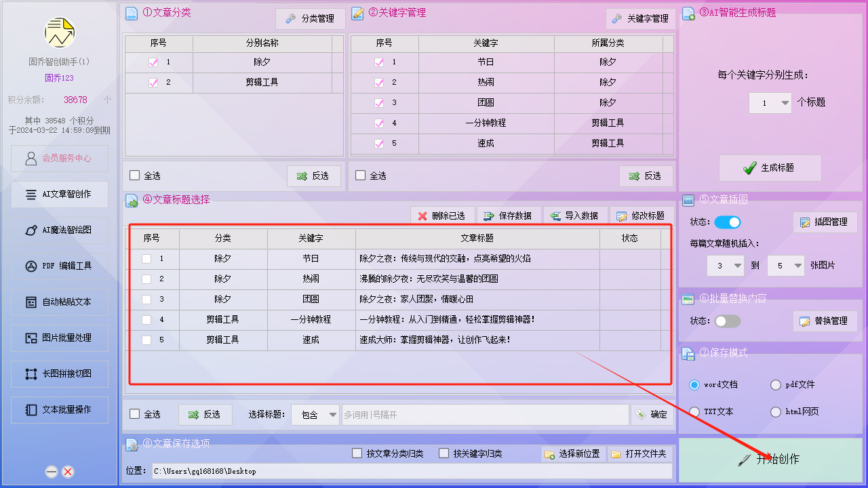This screenshot has height=488, width=868.
Task: Check 全选 under keyword management
Action: (360, 176)
